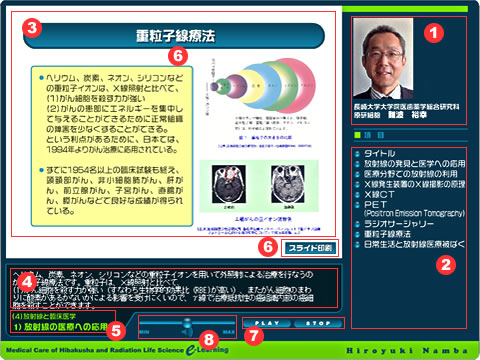Click the green square next to 項目
Screen dimensions: 480x360
click(x=358, y=135)
